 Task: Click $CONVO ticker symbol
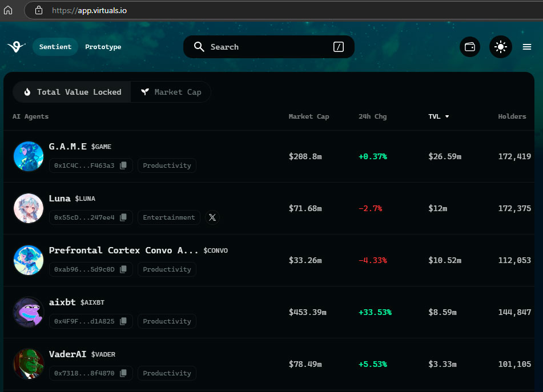[215, 250]
